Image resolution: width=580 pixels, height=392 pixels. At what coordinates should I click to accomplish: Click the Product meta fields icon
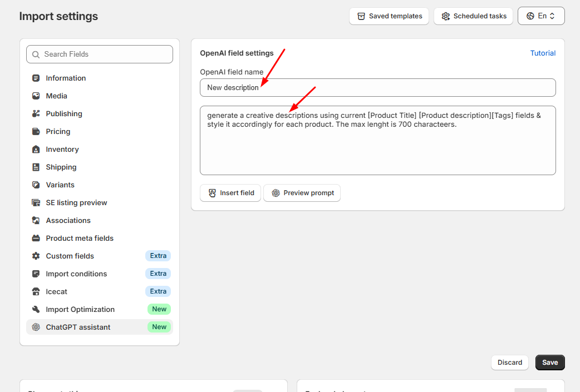(36, 238)
